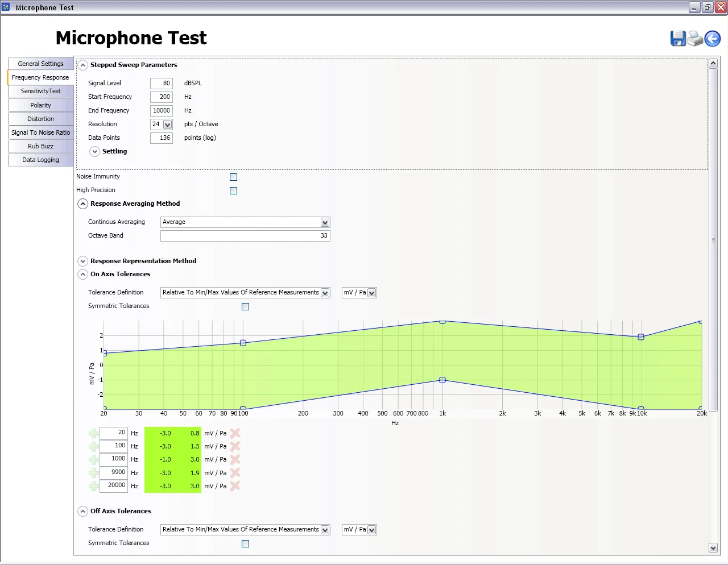Click the blue back arrow icon
728x565 pixels.
tap(712, 38)
